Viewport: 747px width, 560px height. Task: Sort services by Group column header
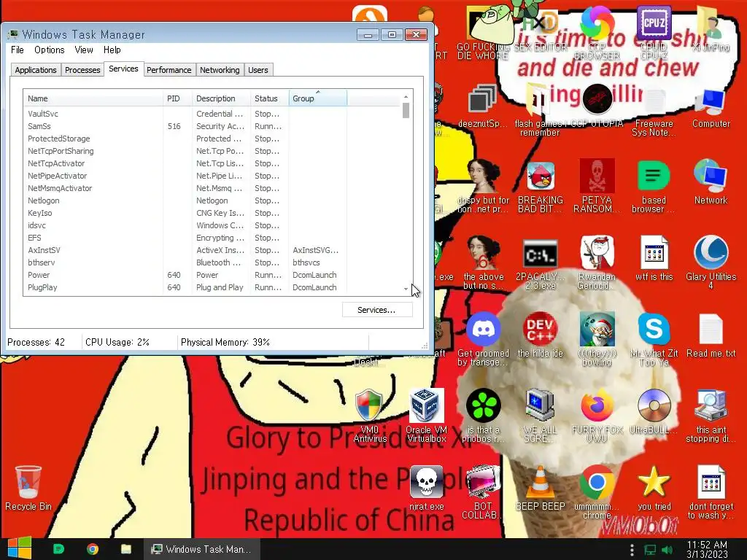(318, 98)
